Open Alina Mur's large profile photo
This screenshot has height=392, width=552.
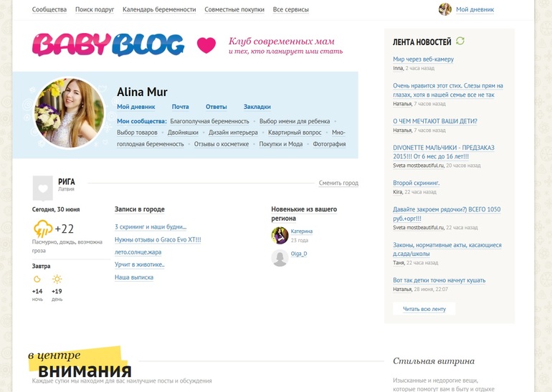coord(70,113)
